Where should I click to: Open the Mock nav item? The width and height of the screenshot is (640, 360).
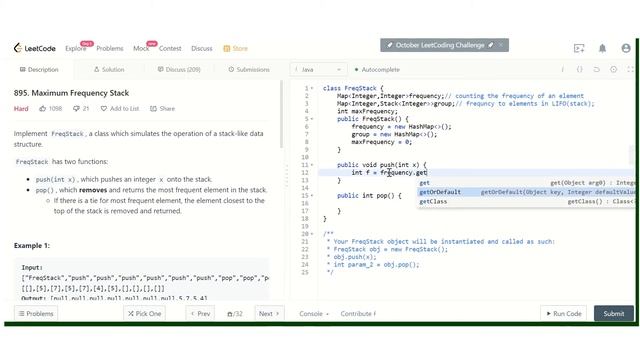[x=141, y=48]
